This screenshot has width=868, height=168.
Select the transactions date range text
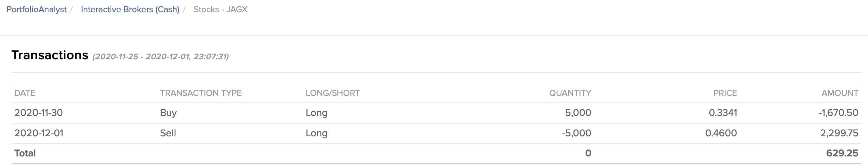(160, 56)
